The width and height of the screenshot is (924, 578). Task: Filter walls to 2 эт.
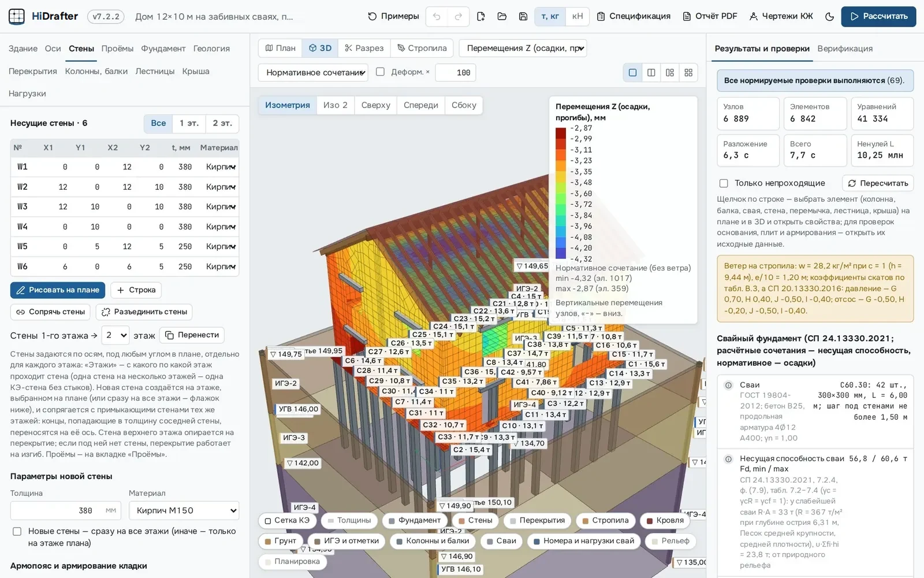coord(222,123)
